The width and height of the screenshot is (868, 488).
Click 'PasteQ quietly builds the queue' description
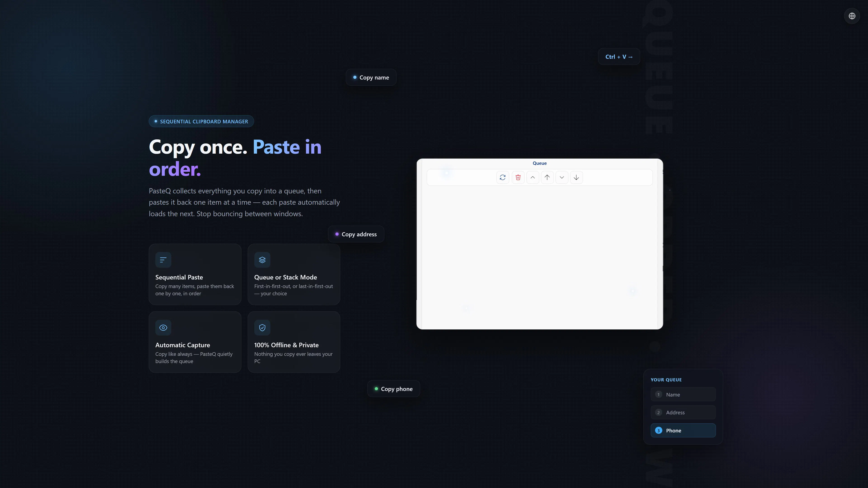(194, 357)
